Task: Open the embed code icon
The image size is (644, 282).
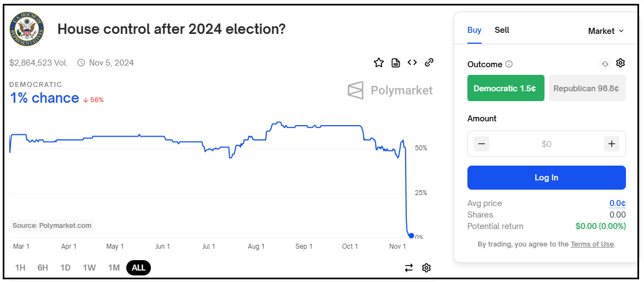Action: tap(412, 62)
